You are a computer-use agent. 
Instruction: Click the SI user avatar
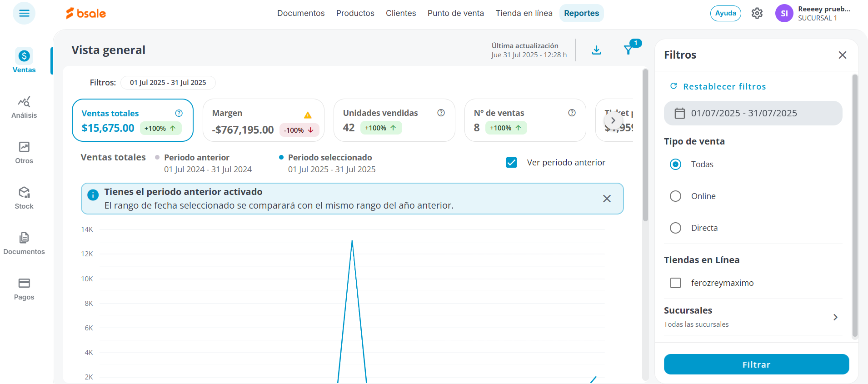click(784, 13)
